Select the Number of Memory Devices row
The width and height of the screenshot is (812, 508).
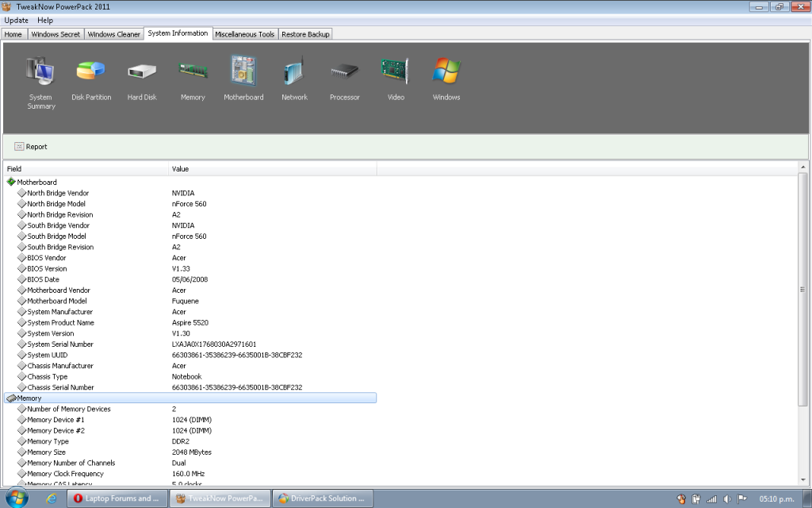tap(190, 409)
